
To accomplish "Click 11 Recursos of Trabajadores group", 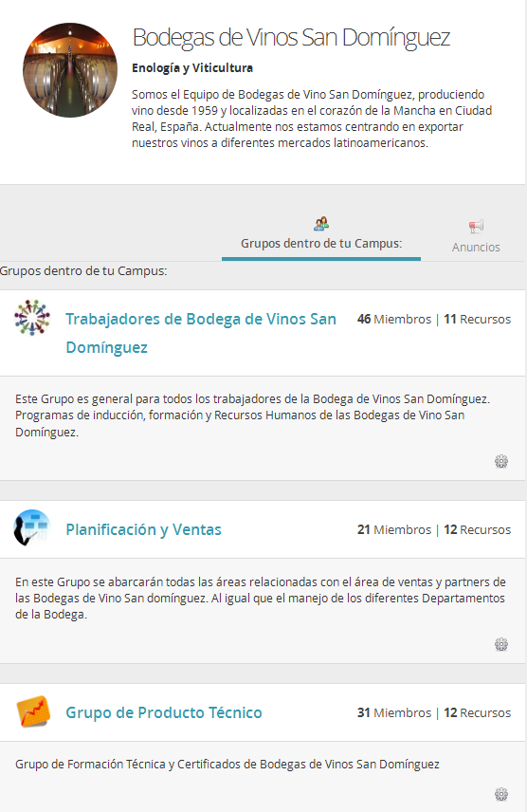I will (x=478, y=319).
